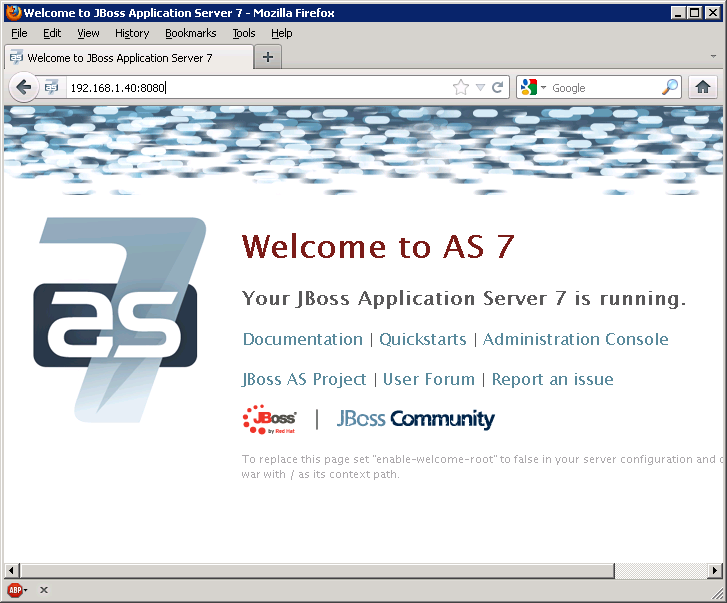Click the Home toolbar icon

(702, 87)
